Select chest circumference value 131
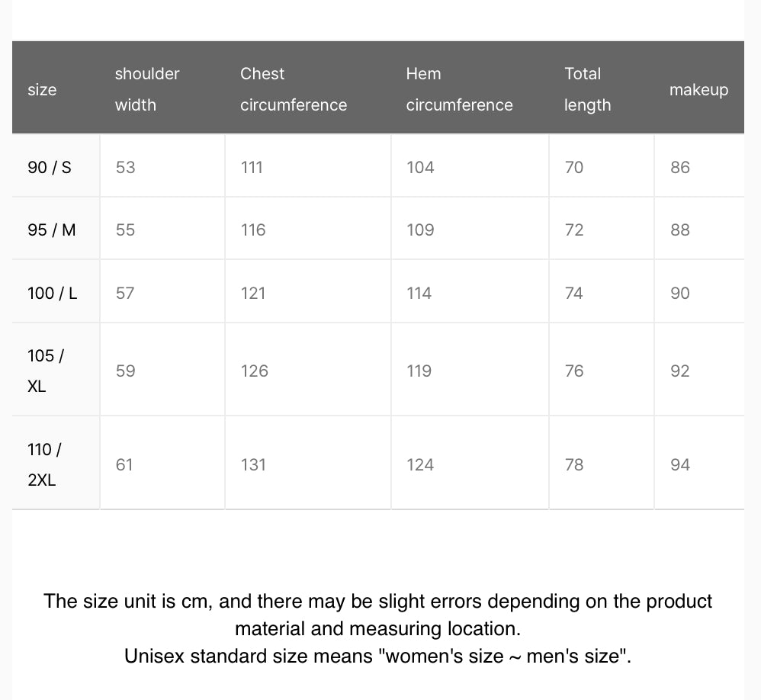761x700 pixels. [253, 464]
